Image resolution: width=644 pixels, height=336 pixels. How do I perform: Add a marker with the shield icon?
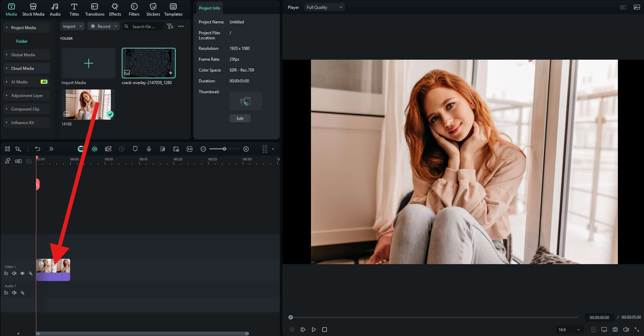click(135, 149)
